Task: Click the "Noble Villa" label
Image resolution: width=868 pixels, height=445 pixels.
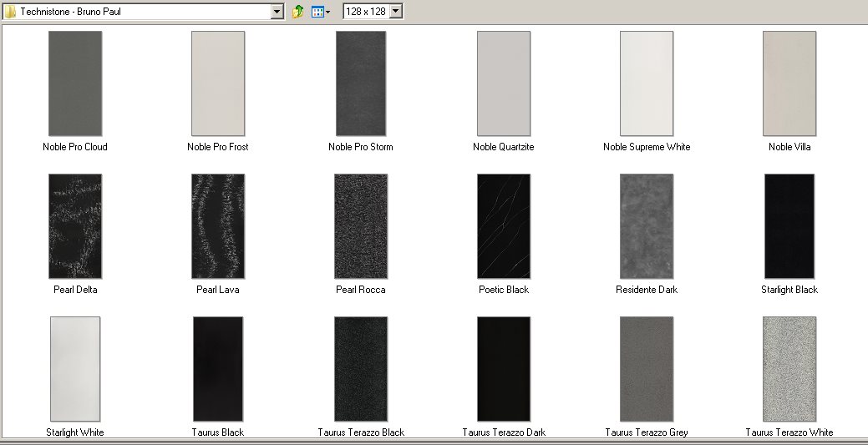Action: click(x=789, y=147)
